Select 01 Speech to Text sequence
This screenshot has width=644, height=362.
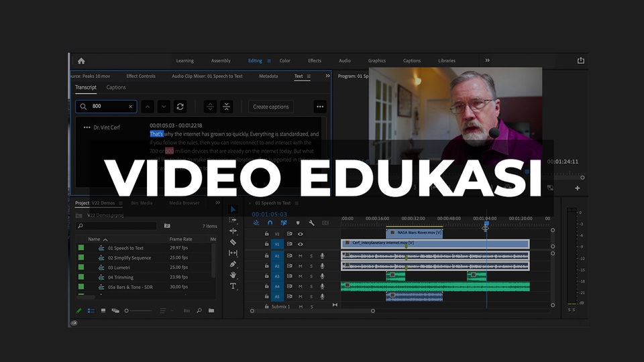[125, 248]
